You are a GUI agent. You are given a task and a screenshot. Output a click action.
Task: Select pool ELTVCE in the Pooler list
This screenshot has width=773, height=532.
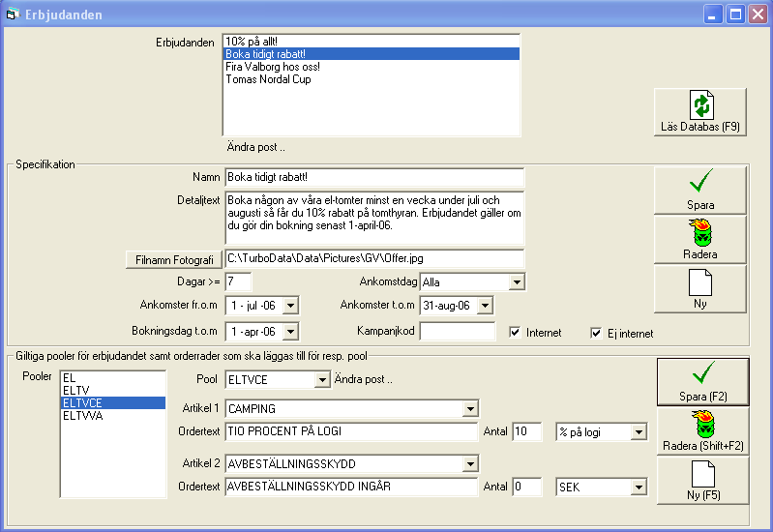point(113,402)
